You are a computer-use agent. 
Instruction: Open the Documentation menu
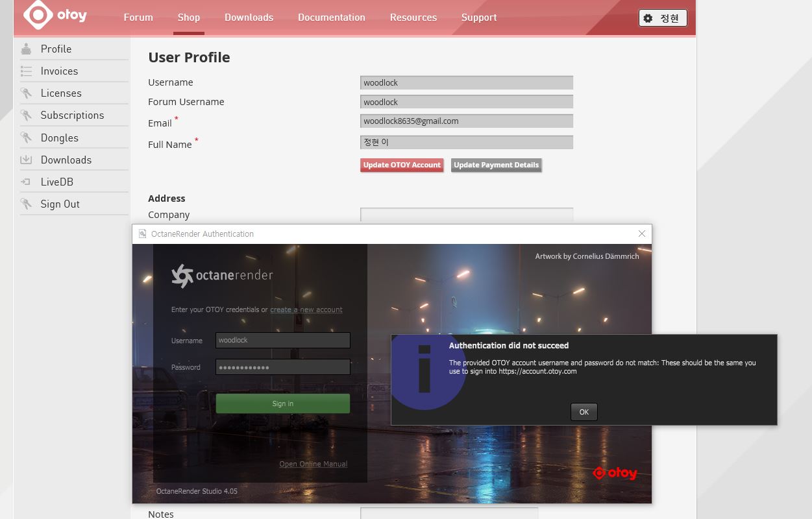click(x=332, y=18)
